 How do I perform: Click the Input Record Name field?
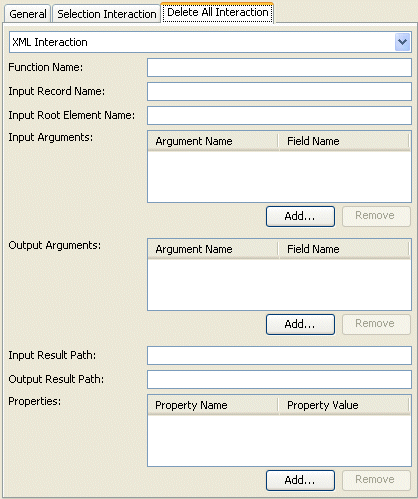pyautogui.click(x=279, y=92)
